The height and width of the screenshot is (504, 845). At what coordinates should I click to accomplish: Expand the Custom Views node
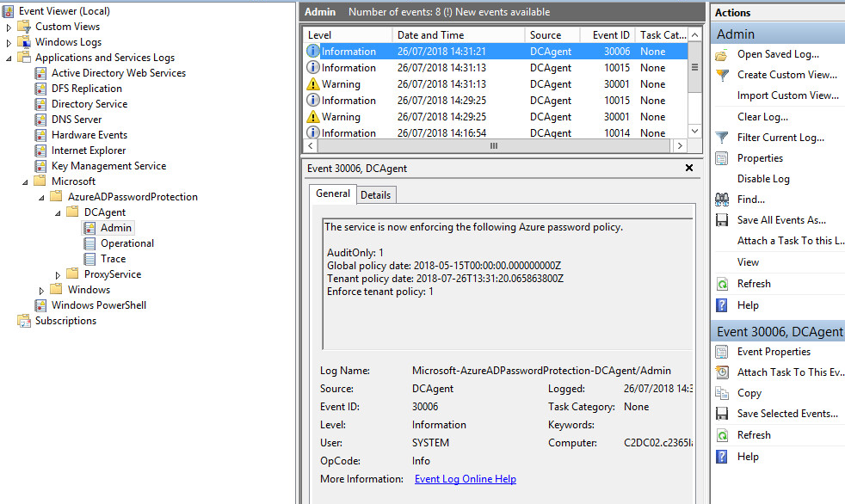[x=7, y=25]
